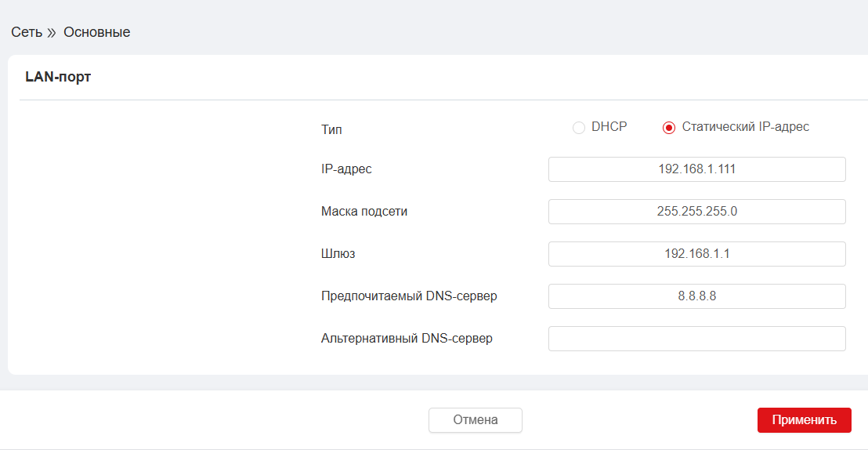Viewport: 868px width, 450px height.
Task: Select the DHCP radio button circle
Action: tap(579, 128)
